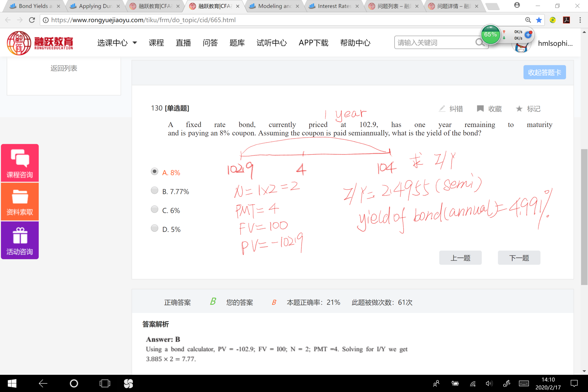The height and width of the screenshot is (392, 588).
Task: Expand the 选课中心 dropdown menu
Action: pyautogui.click(x=117, y=43)
